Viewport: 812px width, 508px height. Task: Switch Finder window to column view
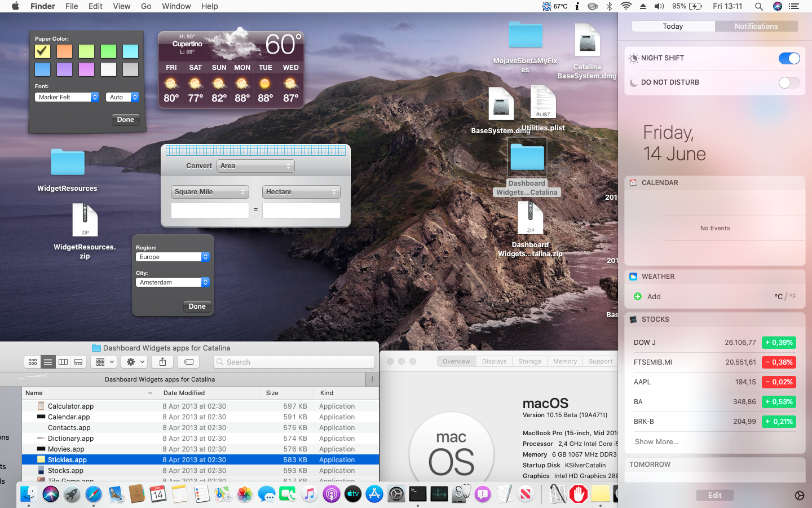63,362
